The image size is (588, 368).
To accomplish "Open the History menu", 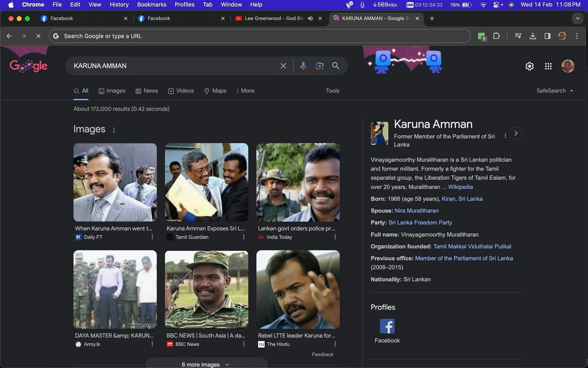I will point(119,5).
